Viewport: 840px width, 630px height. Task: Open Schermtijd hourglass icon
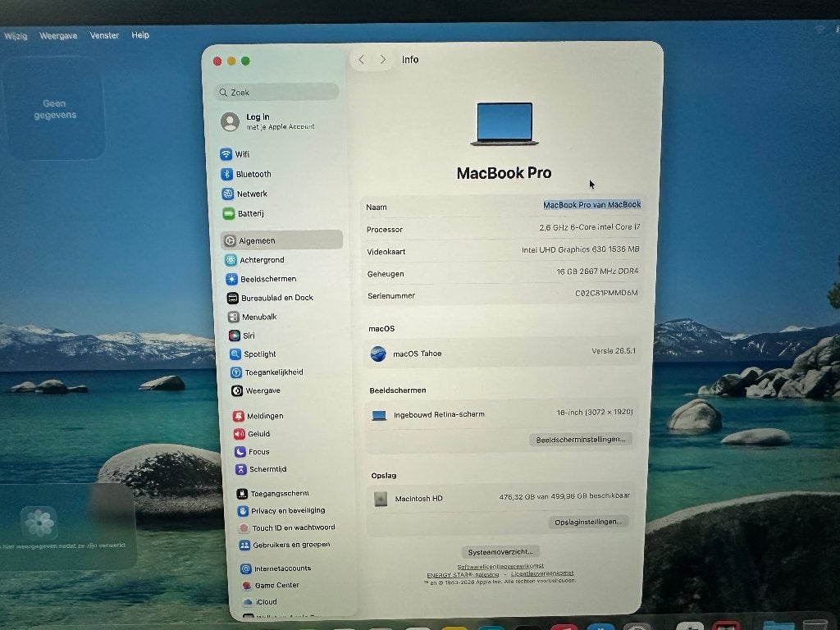[241, 469]
